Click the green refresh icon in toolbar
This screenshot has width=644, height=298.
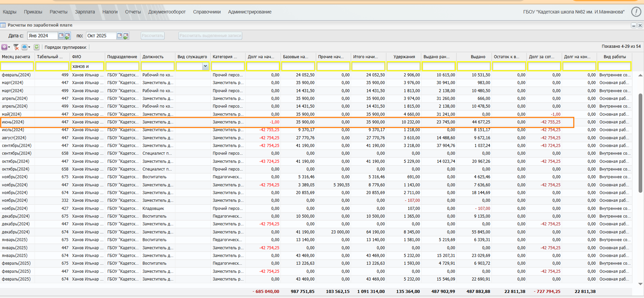[37, 47]
